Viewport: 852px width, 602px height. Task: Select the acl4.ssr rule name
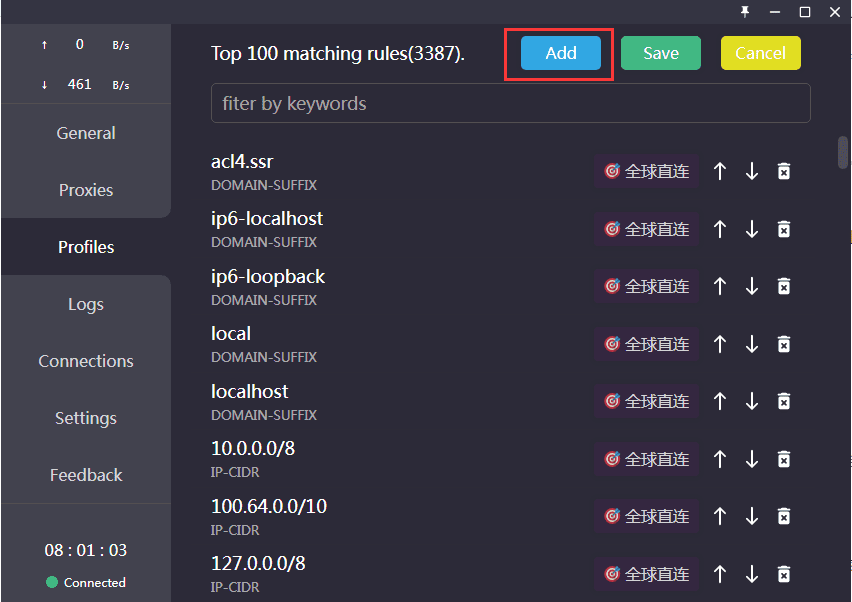coord(242,161)
